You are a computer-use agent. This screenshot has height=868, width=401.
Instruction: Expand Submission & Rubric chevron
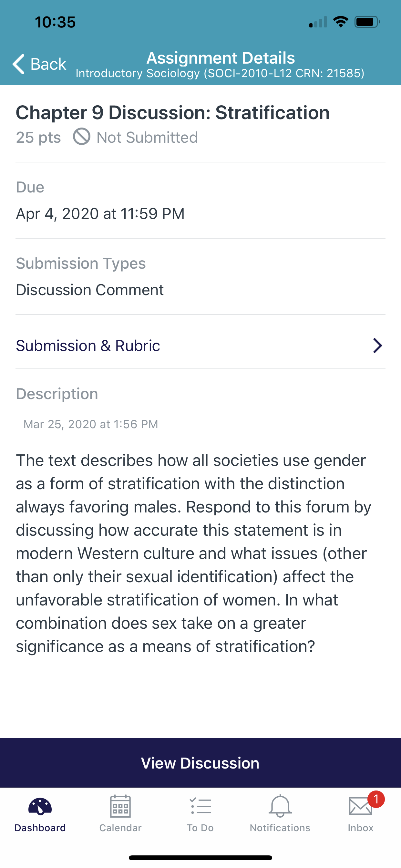(x=377, y=346)
